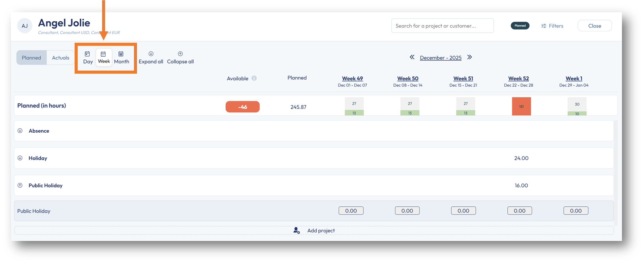The image size is (644, 263).
Task: Click the Week view calendar icon
Action: coord(103,54)
